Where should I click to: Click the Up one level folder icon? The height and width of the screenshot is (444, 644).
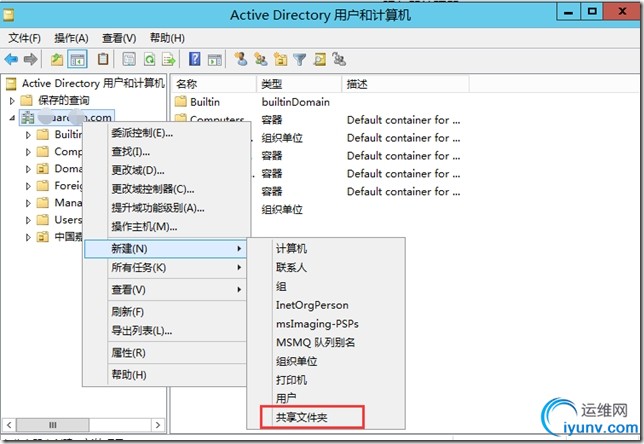click(57, 60)
